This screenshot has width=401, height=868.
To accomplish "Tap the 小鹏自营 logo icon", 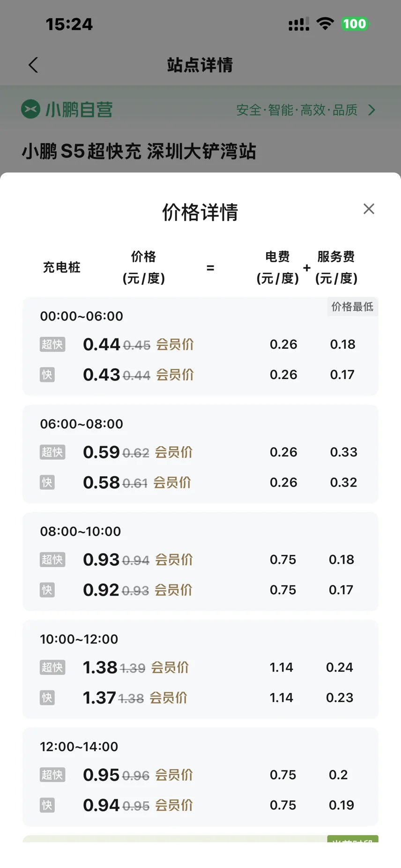I will [30, 109].
